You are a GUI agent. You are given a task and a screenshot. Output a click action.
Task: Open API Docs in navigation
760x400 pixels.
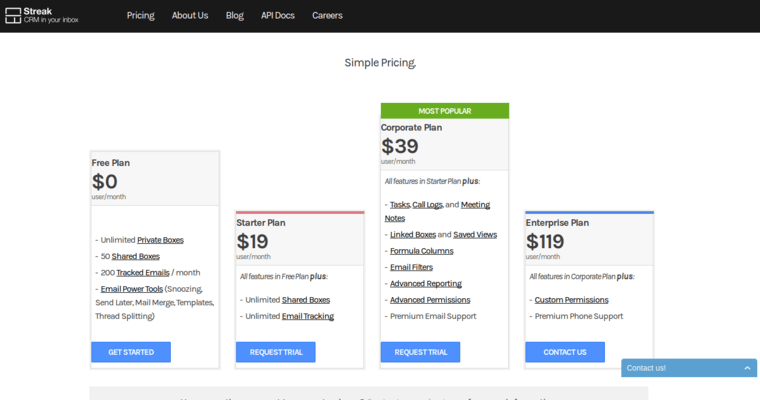click(x=278, y=16)
